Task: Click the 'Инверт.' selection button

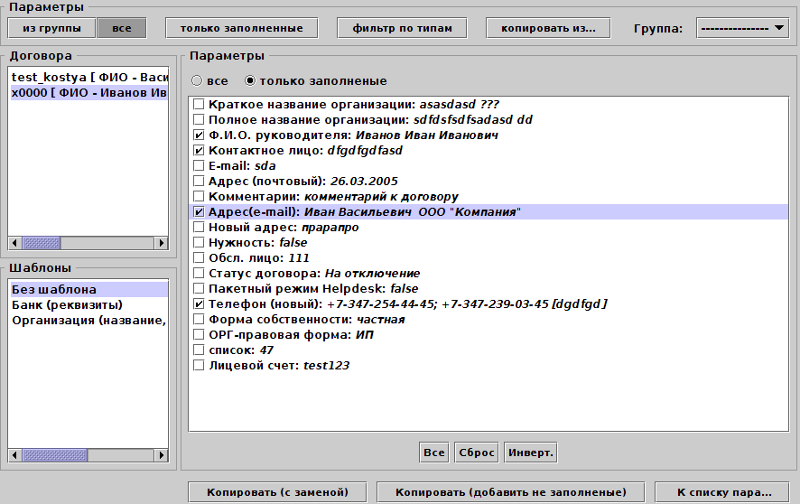Action: [x=530, y=452]
